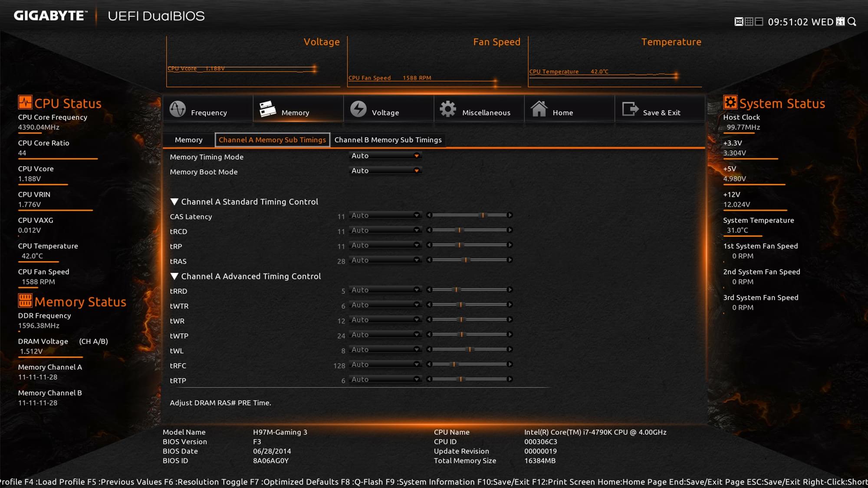Click left arrow of tRCD slider
Image resolution: width=868 pixels, height=488 pixels.
429,230
